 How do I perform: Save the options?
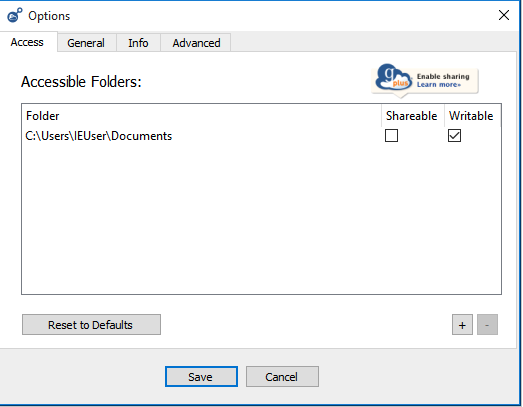pyautogui.click(x=201, y=377)
